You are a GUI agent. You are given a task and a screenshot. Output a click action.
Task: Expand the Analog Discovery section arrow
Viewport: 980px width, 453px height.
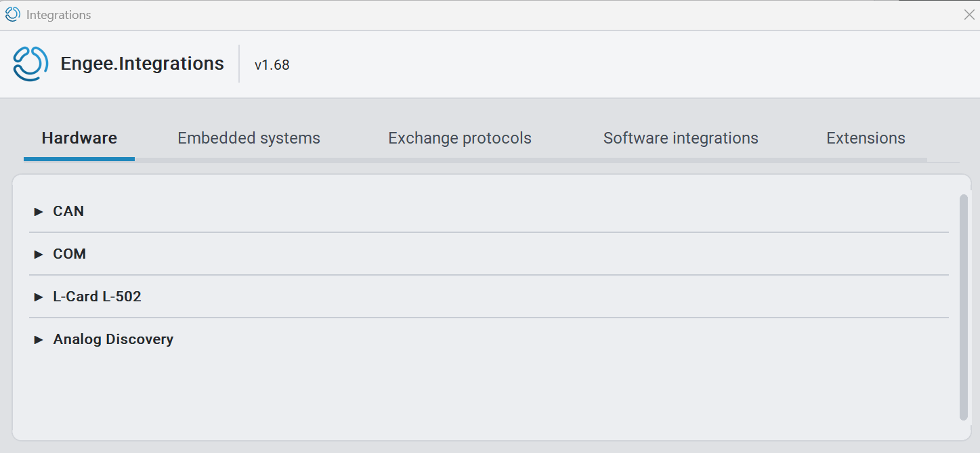[39, 340]
